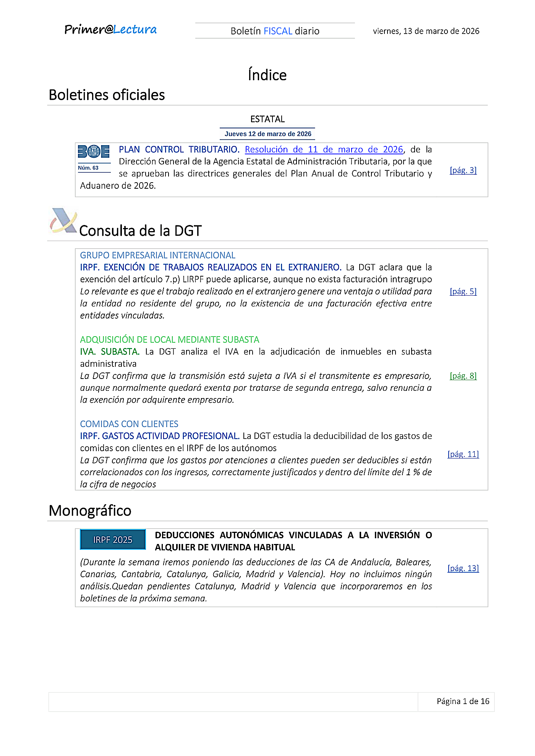
Task: Go to the [pág. 11] link
Action: (x=463, y=454)
